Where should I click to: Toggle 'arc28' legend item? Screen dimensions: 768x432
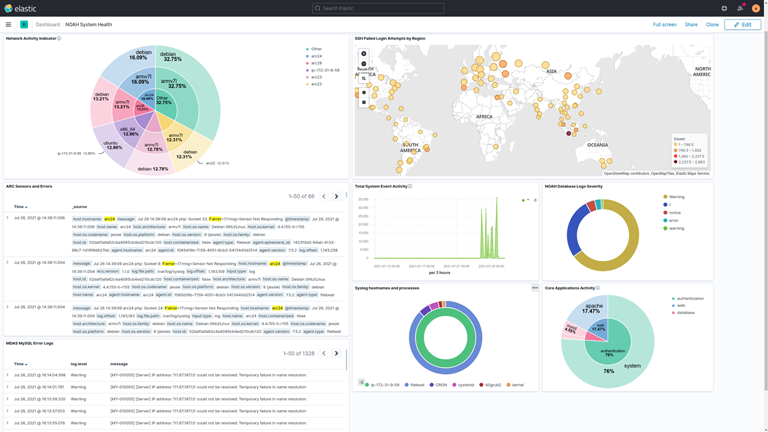(314, 63)
